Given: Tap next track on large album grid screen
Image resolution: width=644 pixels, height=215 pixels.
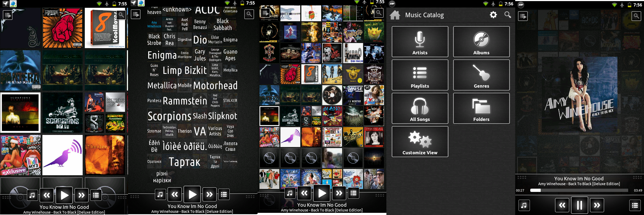Looking at the screenshot, I should point(81,195).
